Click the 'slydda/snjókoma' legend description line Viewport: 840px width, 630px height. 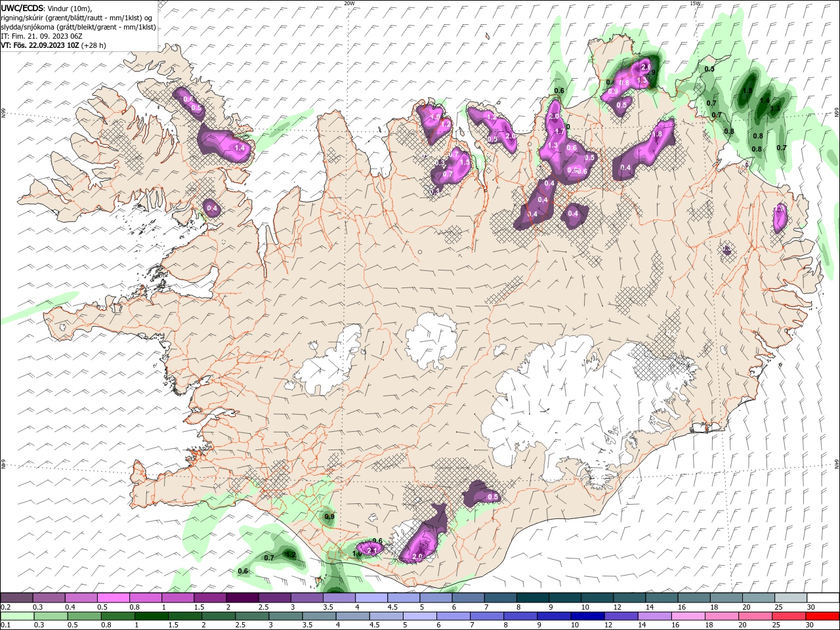(x=79, y=27)
